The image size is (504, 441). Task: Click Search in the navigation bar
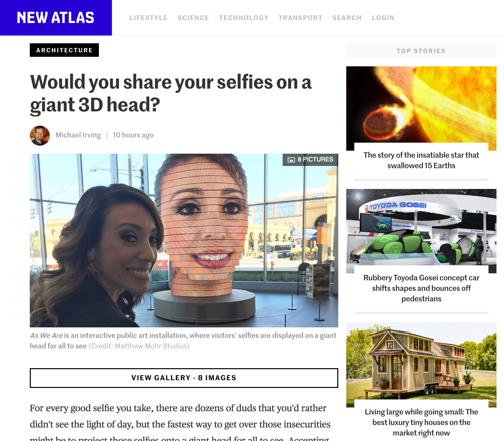coord(347,18)
